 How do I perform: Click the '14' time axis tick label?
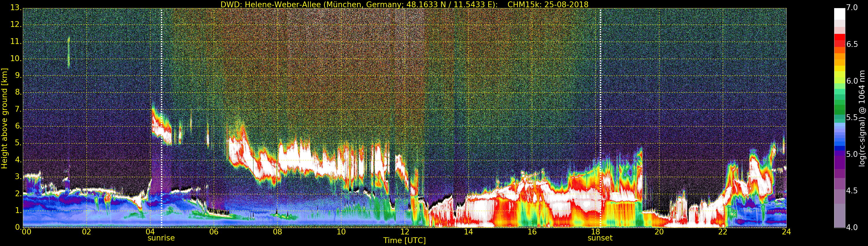(x=468, y=232)
